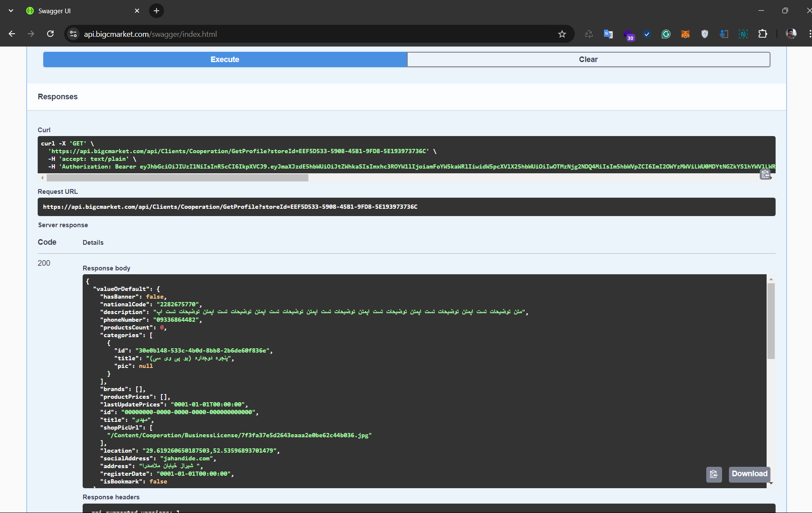The width and height of the screenshot is (812, 513).
Task: Open the MetaMask fox extension
Action: click(x=685, y=34)
